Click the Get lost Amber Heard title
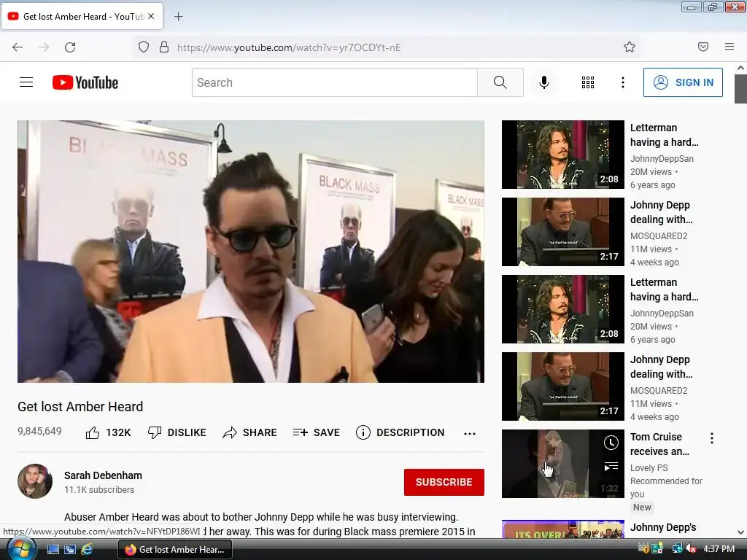747x560 pixels. tap(80, 407)
